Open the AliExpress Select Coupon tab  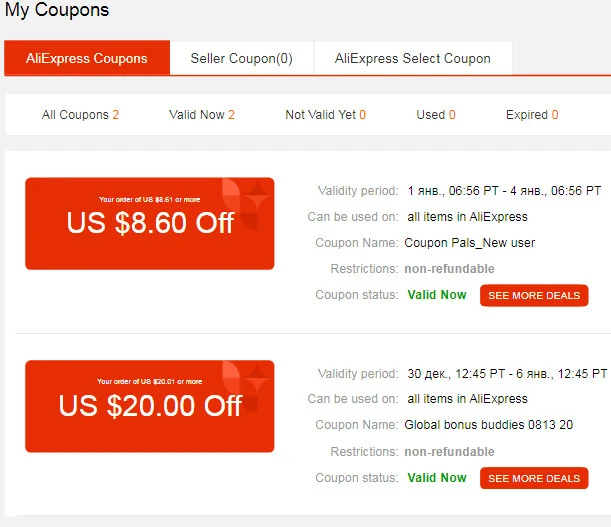coord(413,58)
